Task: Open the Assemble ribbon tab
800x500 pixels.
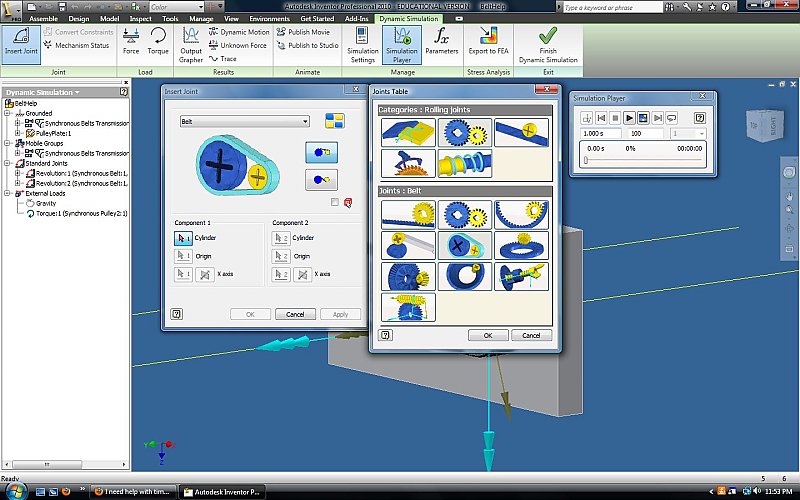Action: tap(43, 18)
